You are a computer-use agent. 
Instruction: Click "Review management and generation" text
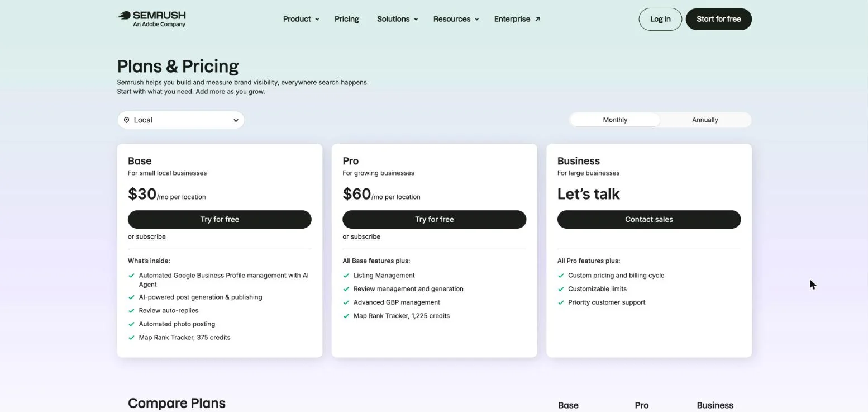pos(408,289)
